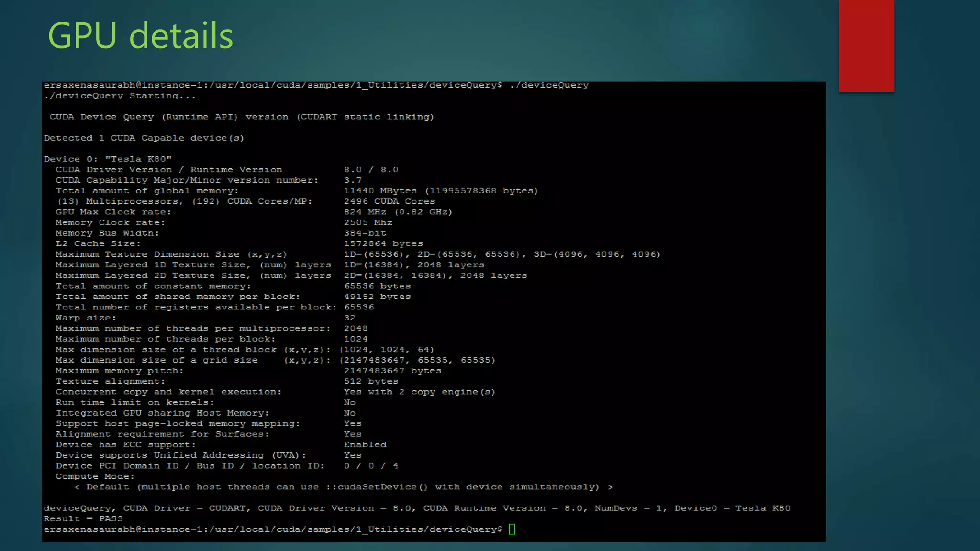The width and height of the screenshot is (980, 551).
Task: Click the Maximum memory pitch label
Action: [x=119, y=371]
